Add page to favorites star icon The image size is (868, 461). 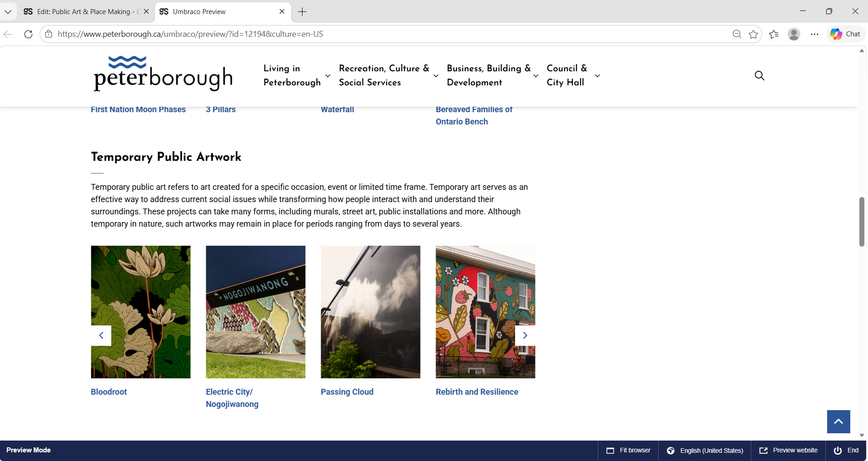point(754,34)
